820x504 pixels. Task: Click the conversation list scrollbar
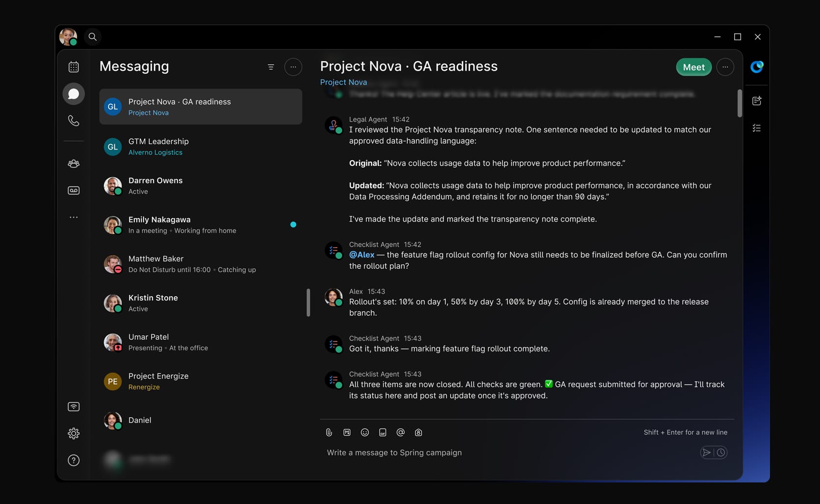pos(308,302)
